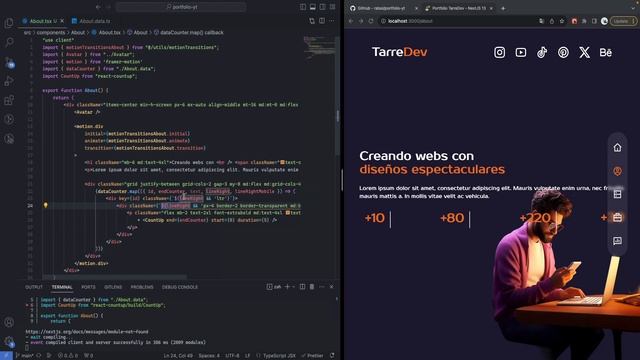This screenshot has height=360, width=640.
Task: Click Prettier in the status bar
Action: (x=312, y=356)
